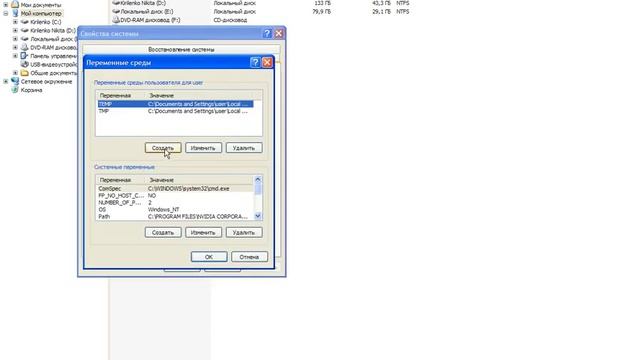
Task: Expand the DVD-RAM дисковод tree node
Action: point(16,47)
